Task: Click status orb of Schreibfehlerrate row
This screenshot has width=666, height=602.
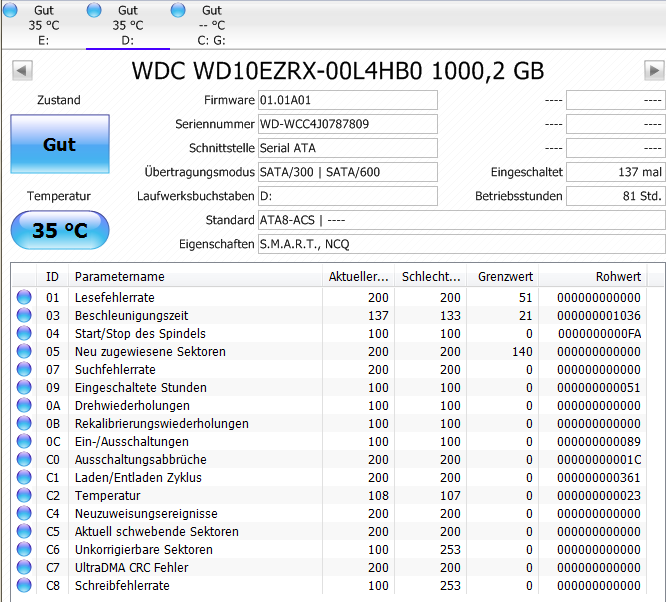Action: coord(24,585)
